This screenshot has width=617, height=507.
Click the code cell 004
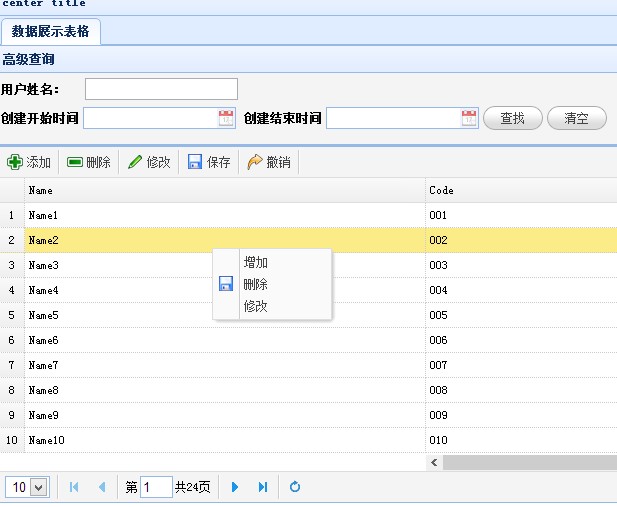(521, 290)
